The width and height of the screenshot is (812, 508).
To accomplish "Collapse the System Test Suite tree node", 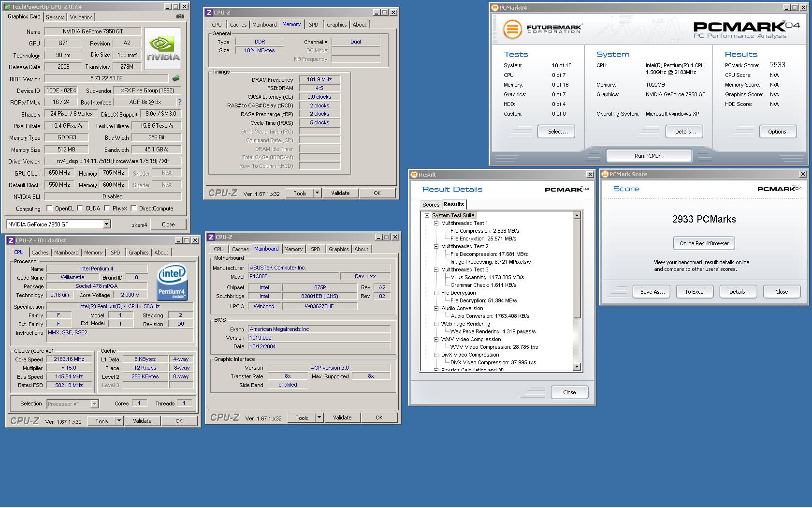I will pos(427,215).
